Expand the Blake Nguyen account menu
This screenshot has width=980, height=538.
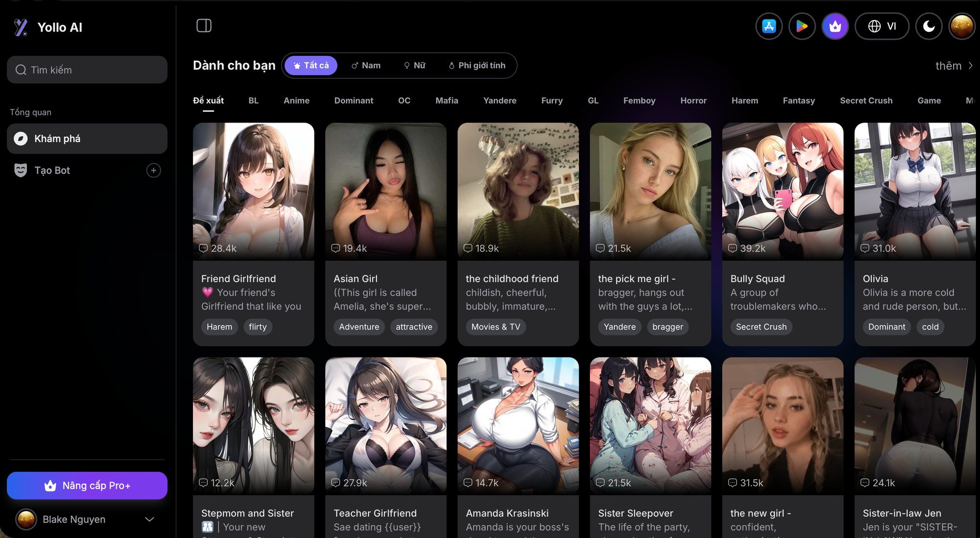149,519
